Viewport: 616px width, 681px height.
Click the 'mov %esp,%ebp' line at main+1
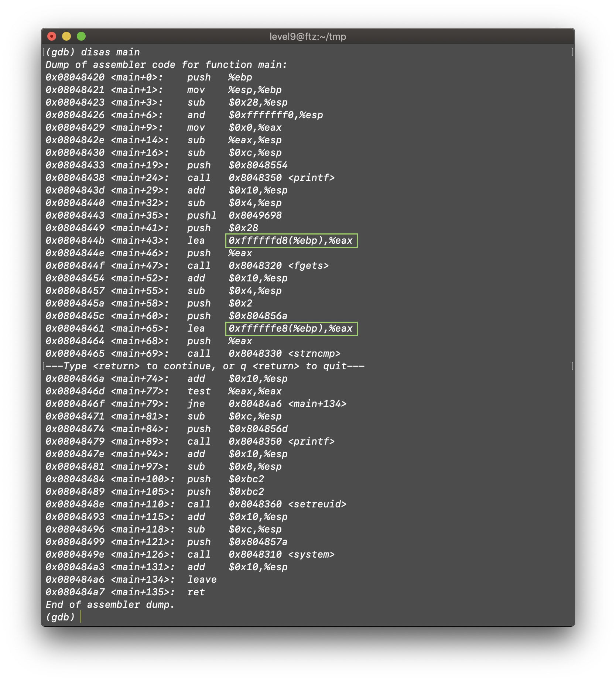[234, 90]
